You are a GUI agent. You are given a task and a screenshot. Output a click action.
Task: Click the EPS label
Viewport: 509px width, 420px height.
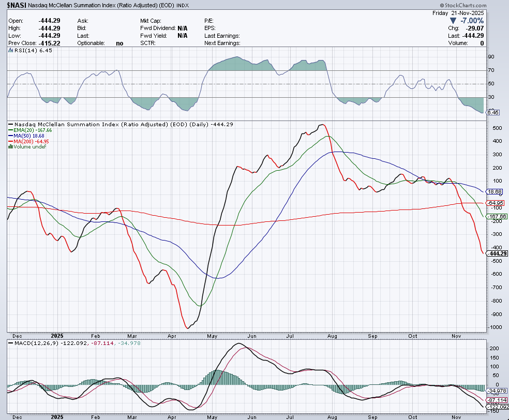(x=209, y=28)
